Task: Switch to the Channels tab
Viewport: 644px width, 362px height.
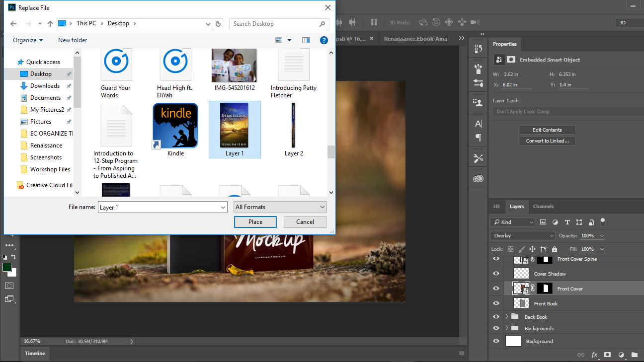Action: 543,207
